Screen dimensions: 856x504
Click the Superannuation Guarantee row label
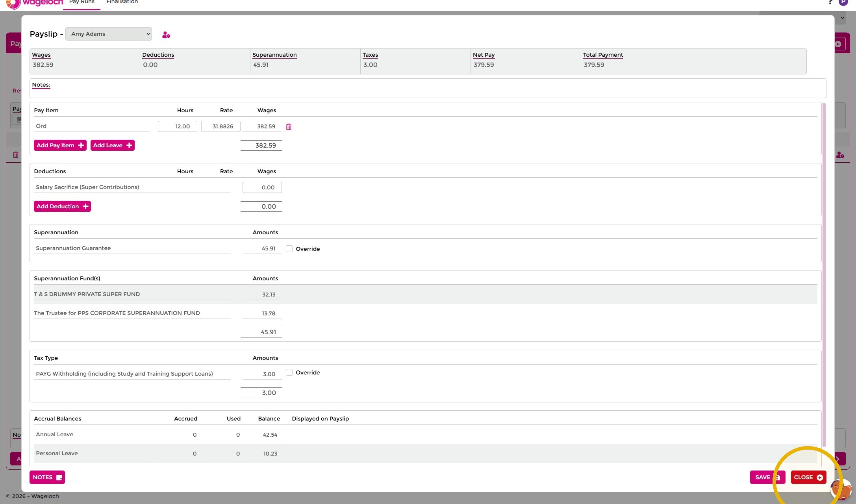[x=73, y=248]
